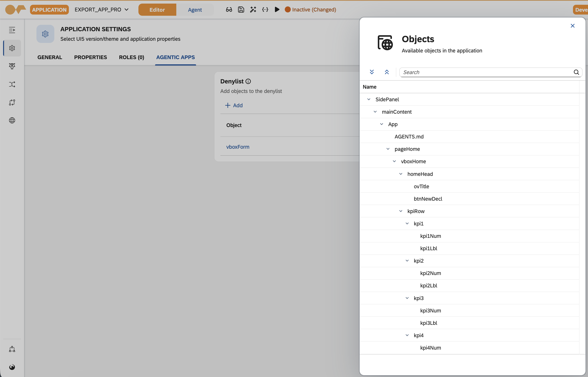
Task: Collapse the vboxHome tree node
Action: coord(394,161)
